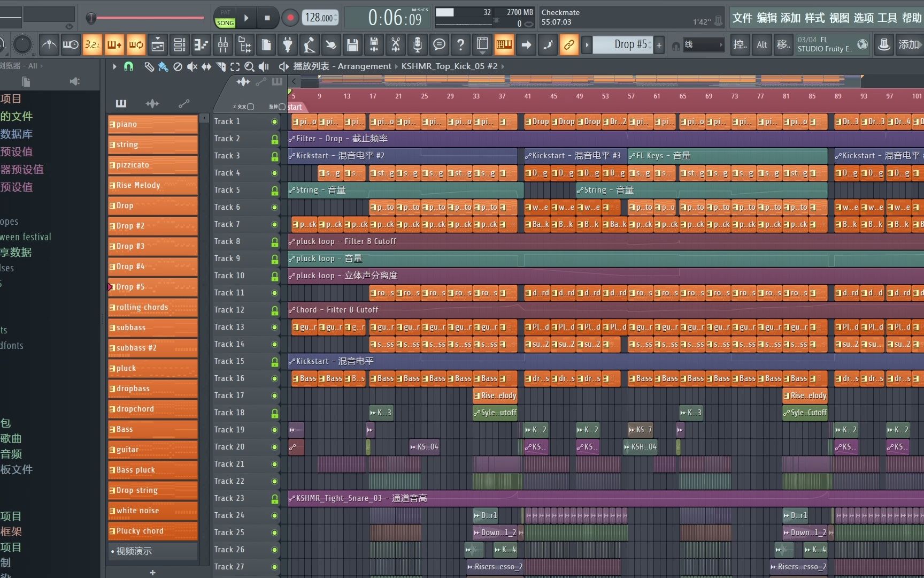Screen dimensions: 924x578
Task: Toggle the 3.2.1 countdown before recording
Action: pyautogui.click(x=92, y=45)
